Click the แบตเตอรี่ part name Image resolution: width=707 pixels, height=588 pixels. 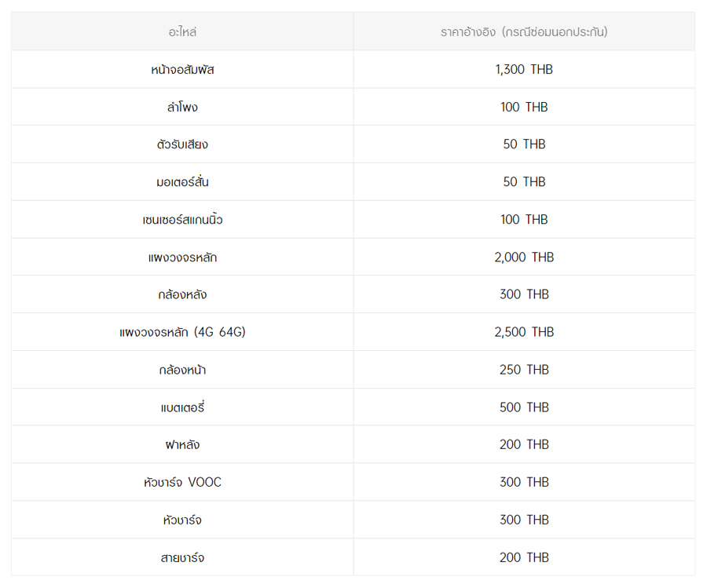(x=182, y=407)
